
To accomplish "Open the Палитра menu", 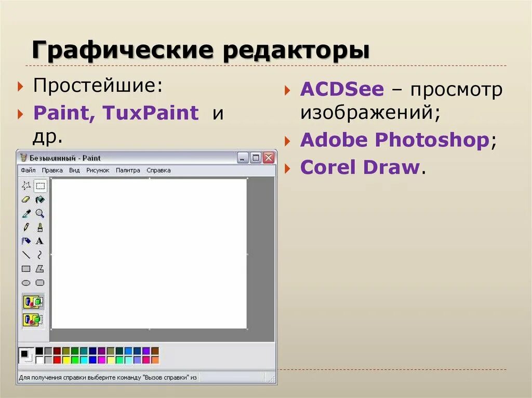I will tap(128, 170).
